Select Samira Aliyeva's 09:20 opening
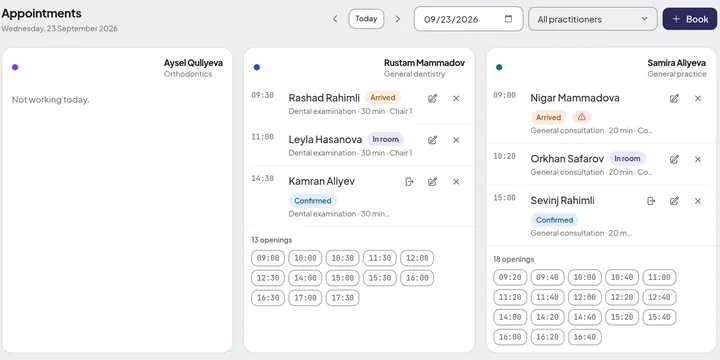Viewport: 720px width, 360px height. (x=510, y=277)
